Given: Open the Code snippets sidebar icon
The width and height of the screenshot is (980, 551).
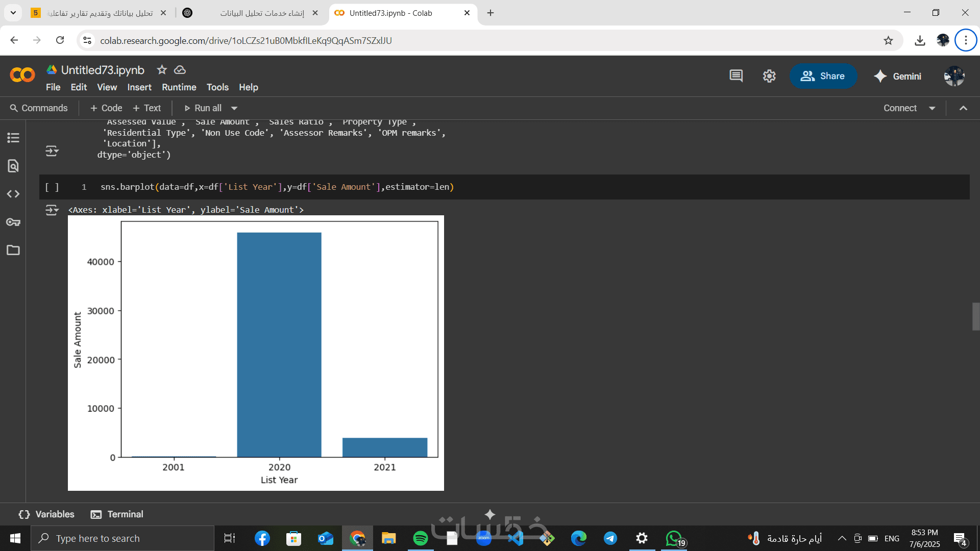Looking at the screenshot, I should coord(13,194).
